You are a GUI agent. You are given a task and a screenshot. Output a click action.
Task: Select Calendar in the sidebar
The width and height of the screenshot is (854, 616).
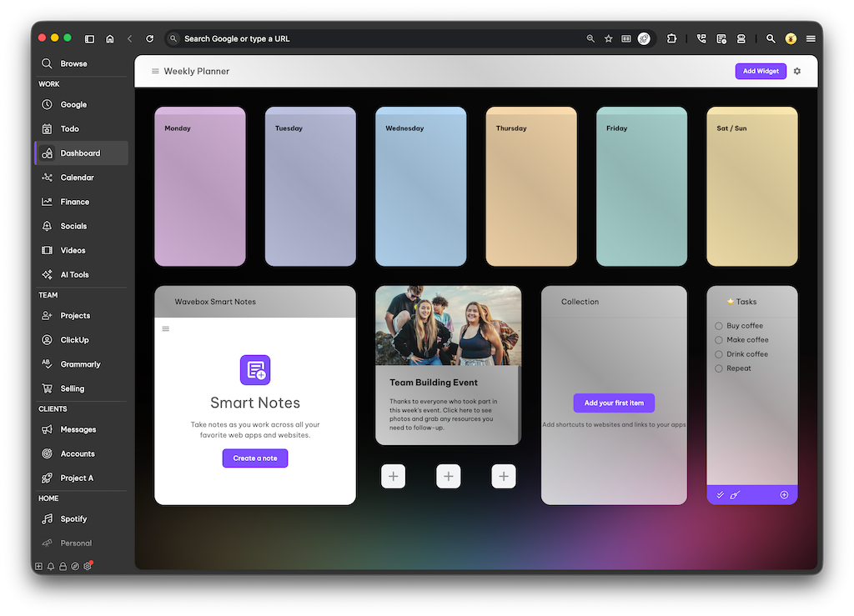point(77,178)
